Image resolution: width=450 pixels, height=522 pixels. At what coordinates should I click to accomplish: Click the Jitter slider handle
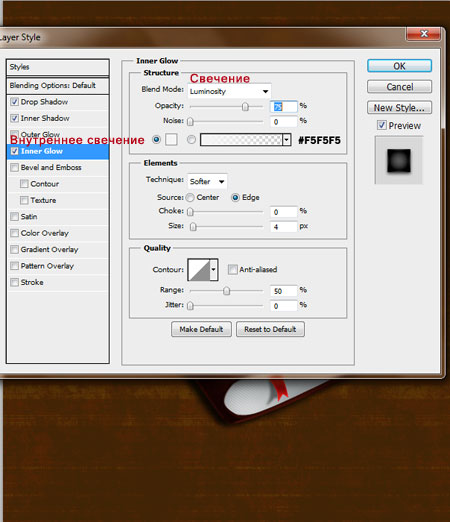coord(190,306)
